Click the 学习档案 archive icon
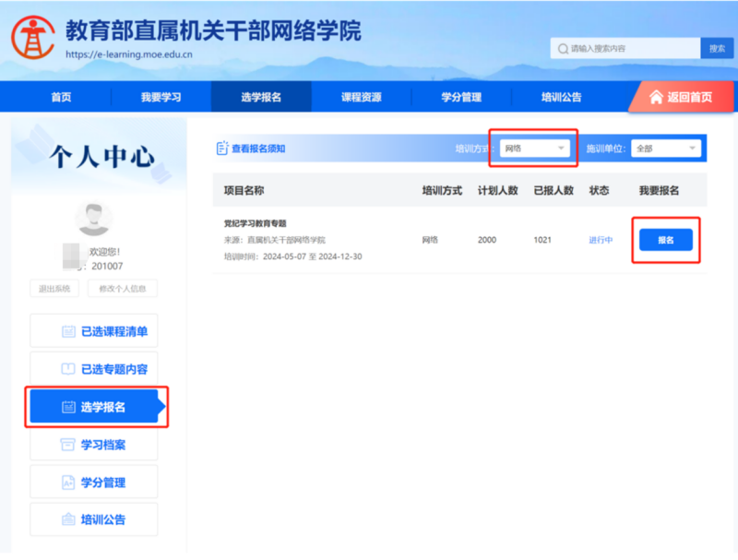The width and height of the screenshot is (738, 560). click(x=68, y=445)
